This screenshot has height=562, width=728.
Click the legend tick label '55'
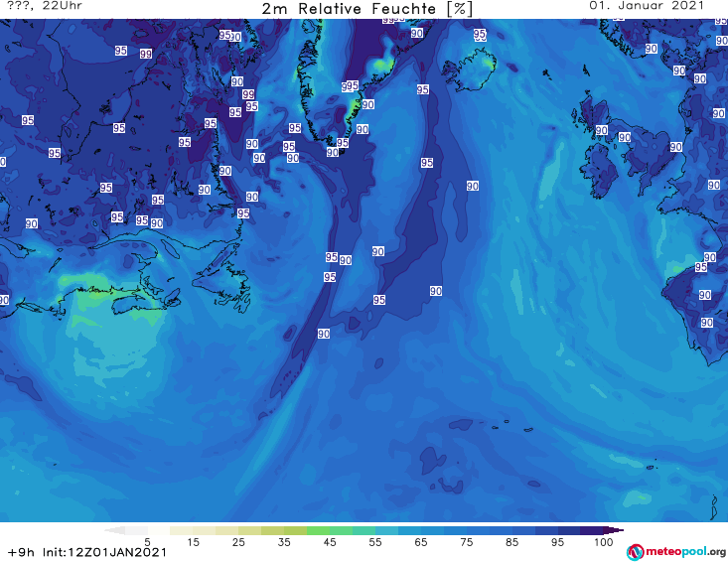click(375, 542)
